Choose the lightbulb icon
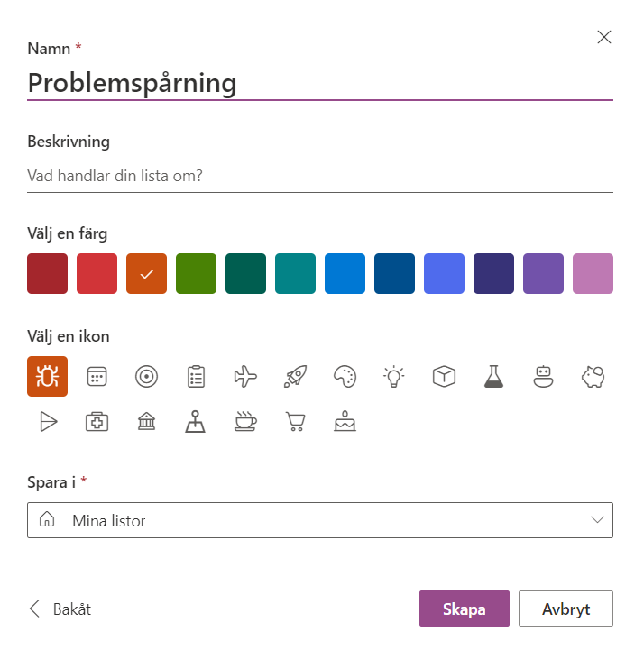The width and height of the screenshot is (644, 650). (394, 377)
